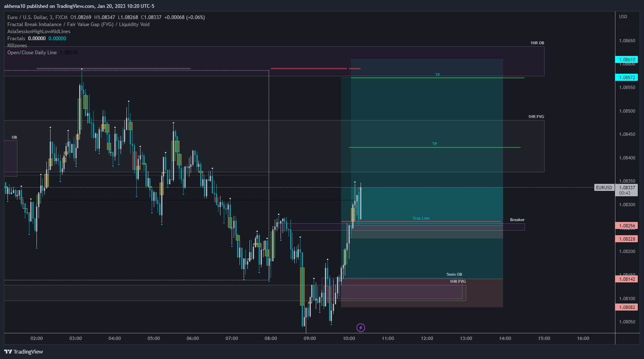
Task: Click the upper 1HR FVG zone label
Action: tap(536, 117)
